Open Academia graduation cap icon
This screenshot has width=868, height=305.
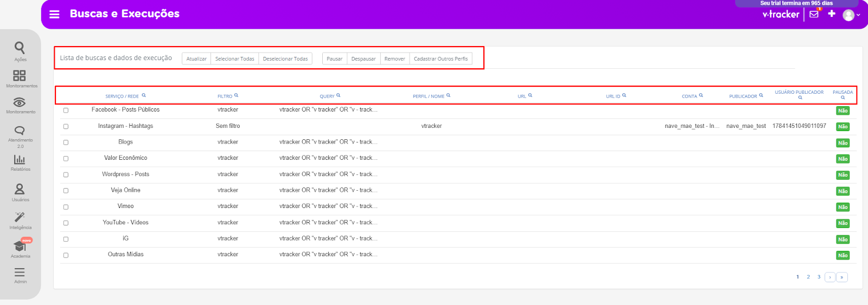(20, 246)
